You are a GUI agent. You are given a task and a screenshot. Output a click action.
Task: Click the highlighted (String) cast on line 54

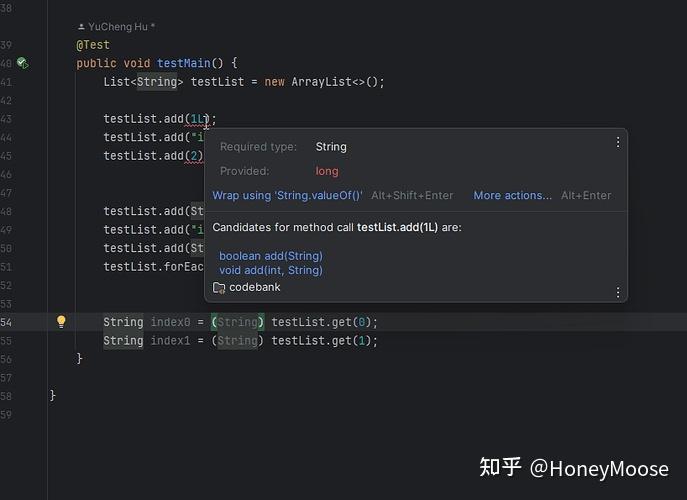237,322
